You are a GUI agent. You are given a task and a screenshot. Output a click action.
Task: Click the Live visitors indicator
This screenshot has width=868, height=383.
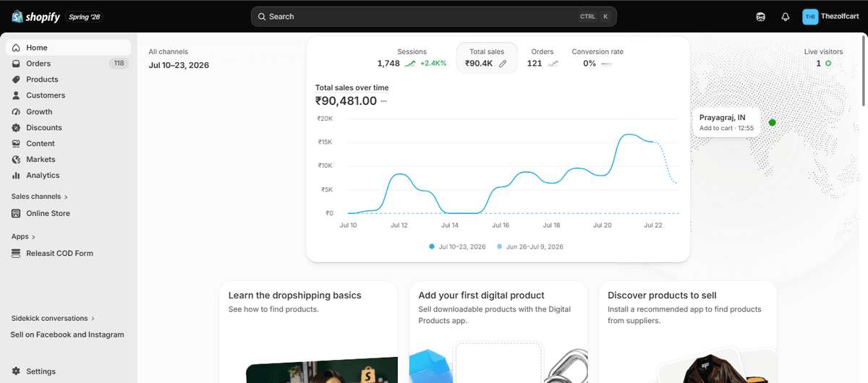[823, 58]
